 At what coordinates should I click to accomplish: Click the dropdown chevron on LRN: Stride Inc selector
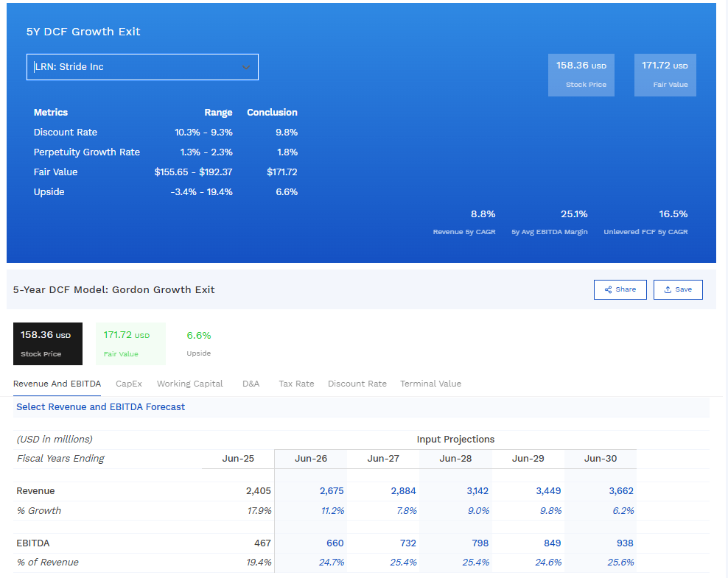coord(246,66)
